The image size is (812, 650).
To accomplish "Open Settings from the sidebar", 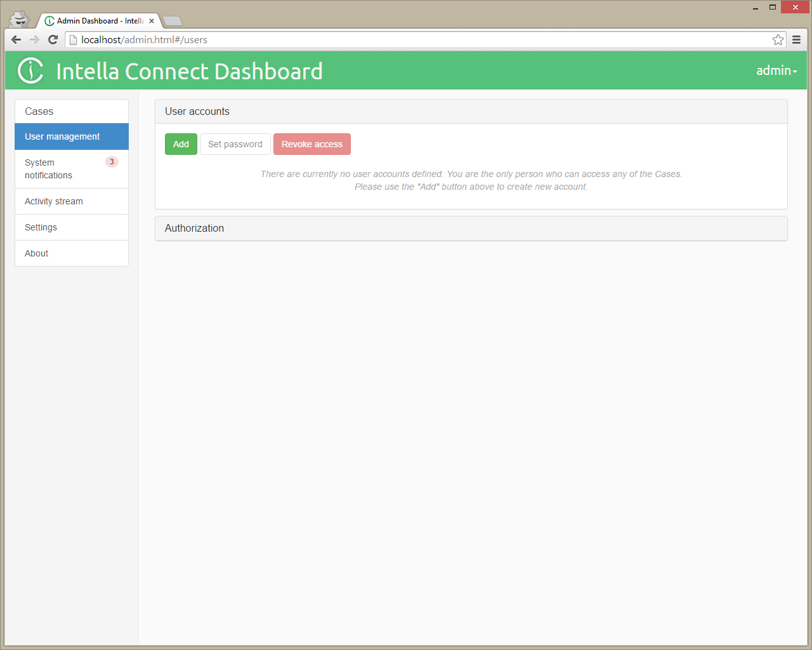I will [x=41, y=227].
